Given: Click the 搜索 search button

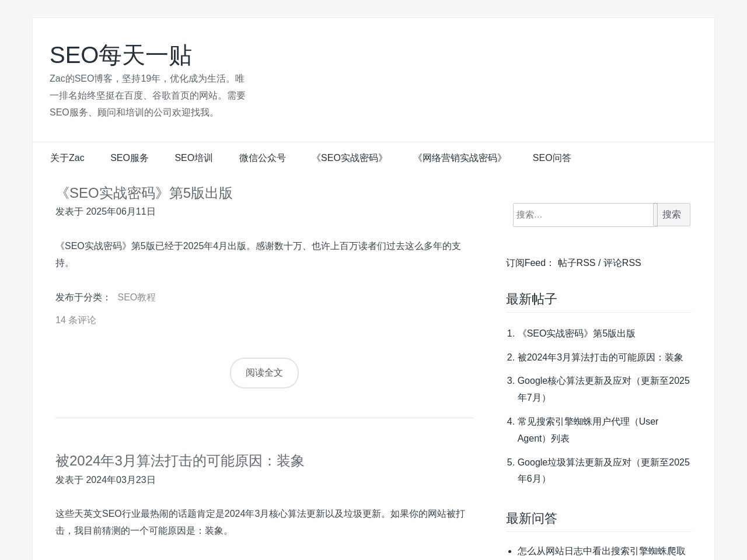Looking at the screenshot, I should point(672,215).
